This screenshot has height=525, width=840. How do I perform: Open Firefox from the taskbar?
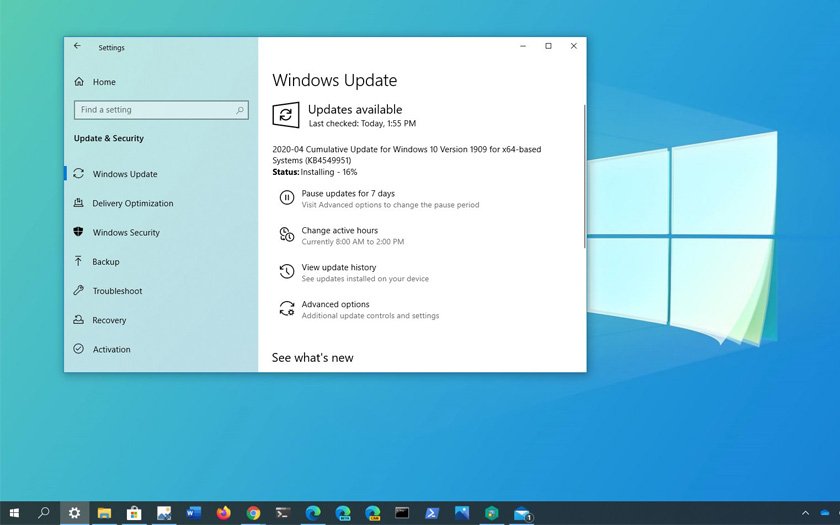(x=223, y=513)
